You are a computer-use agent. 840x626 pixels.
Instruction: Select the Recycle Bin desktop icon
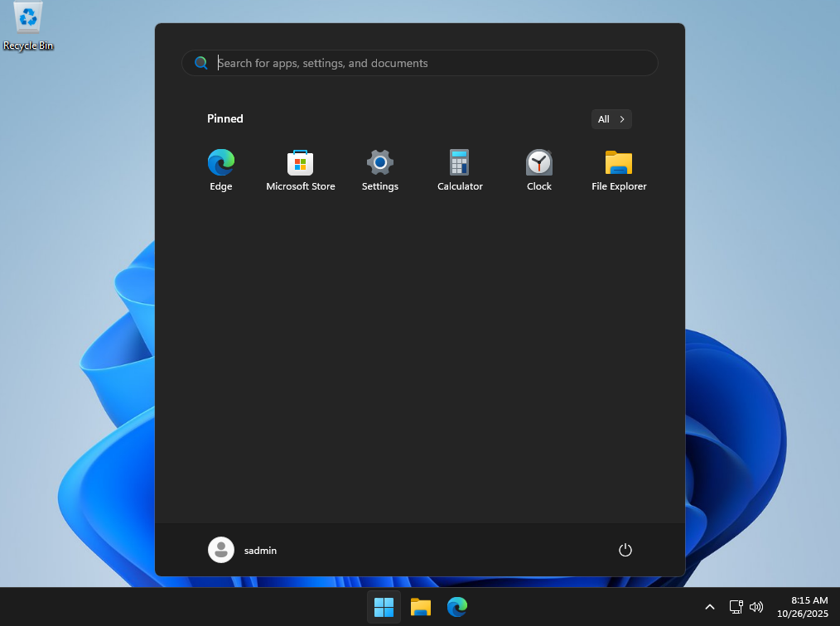28,26
